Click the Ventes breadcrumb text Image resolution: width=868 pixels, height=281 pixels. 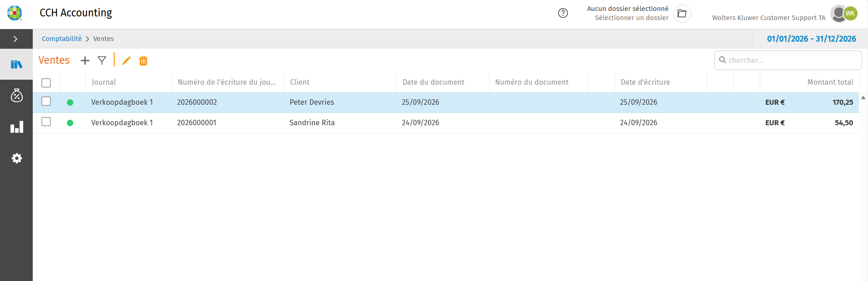coord(103,39)
